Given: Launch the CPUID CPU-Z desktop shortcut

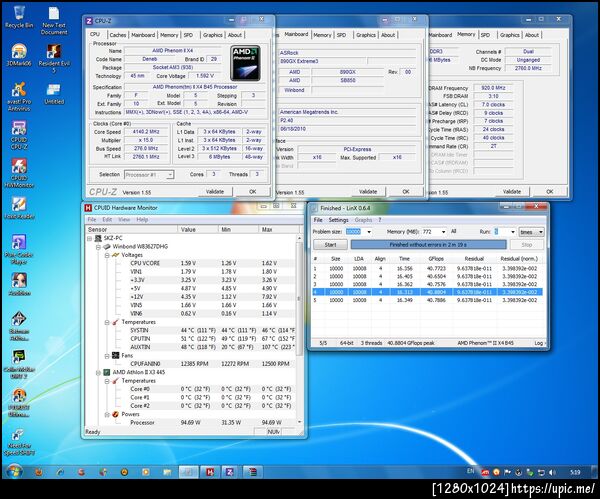Looking at the screenshot, I should (19, 135).
